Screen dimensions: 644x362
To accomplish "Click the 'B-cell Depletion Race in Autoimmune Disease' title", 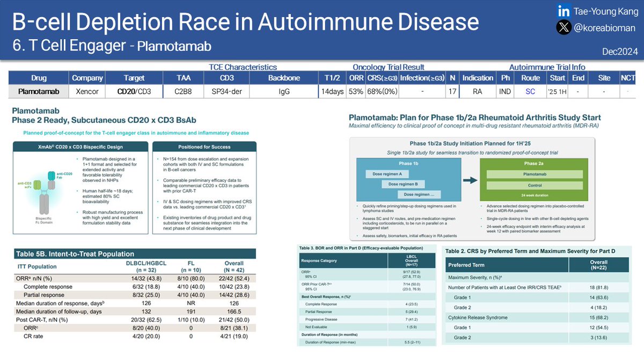I will pos(245,21).
